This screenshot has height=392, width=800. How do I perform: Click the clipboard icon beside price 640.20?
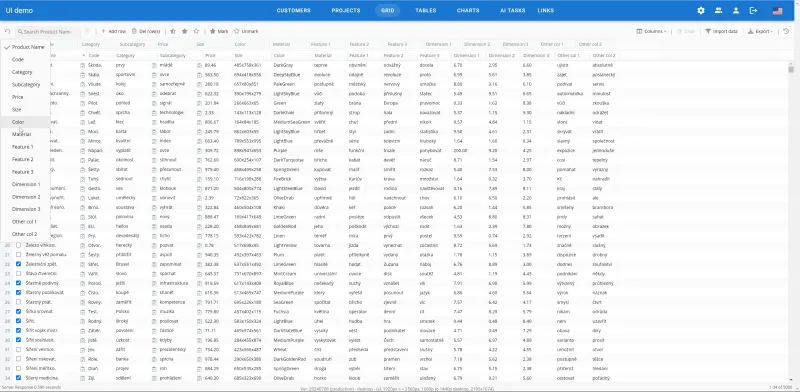click(199, 378)
